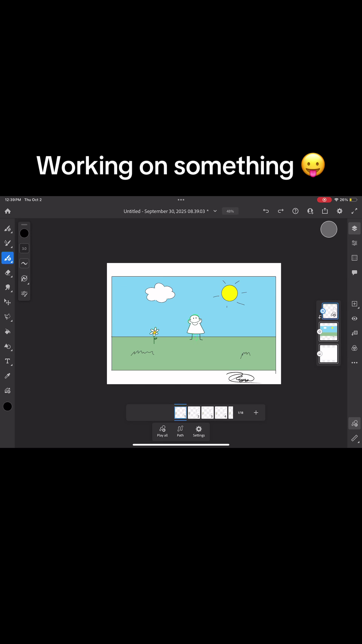Viewport: 362px width, 644px height.
Task: Open the iPad multitasking three-dot control
Action: pyautogui.click(x=181, y=200)
